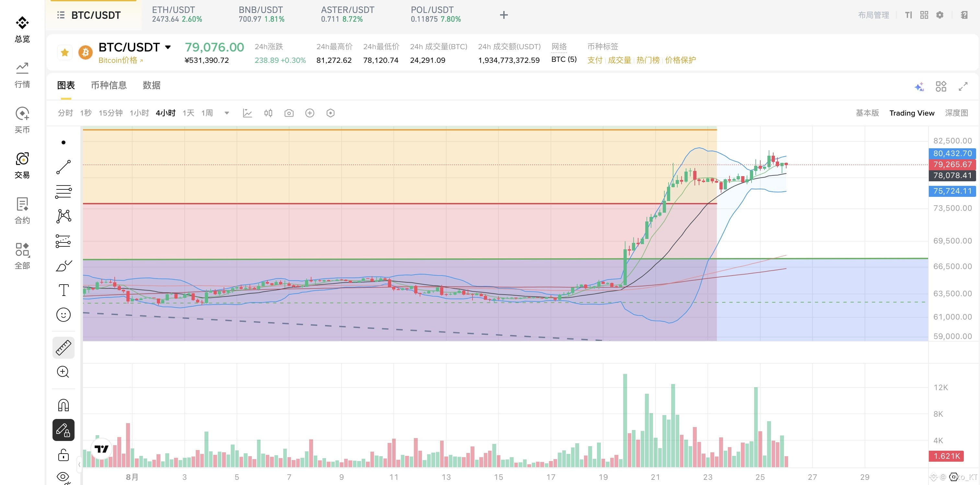Select the forecast position tool
The width and height of the screenshot is (980, 485).
pyautogui.click(x=63, y=241)
